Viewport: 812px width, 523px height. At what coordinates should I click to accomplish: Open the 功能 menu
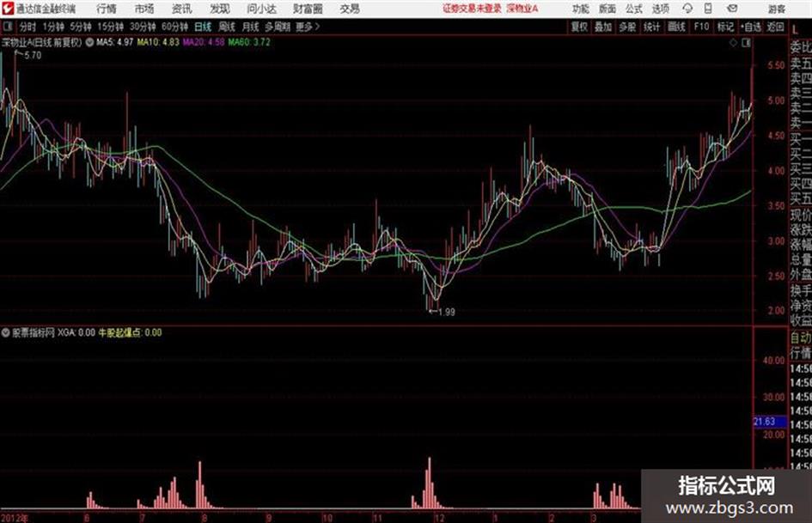coord(581,9)
